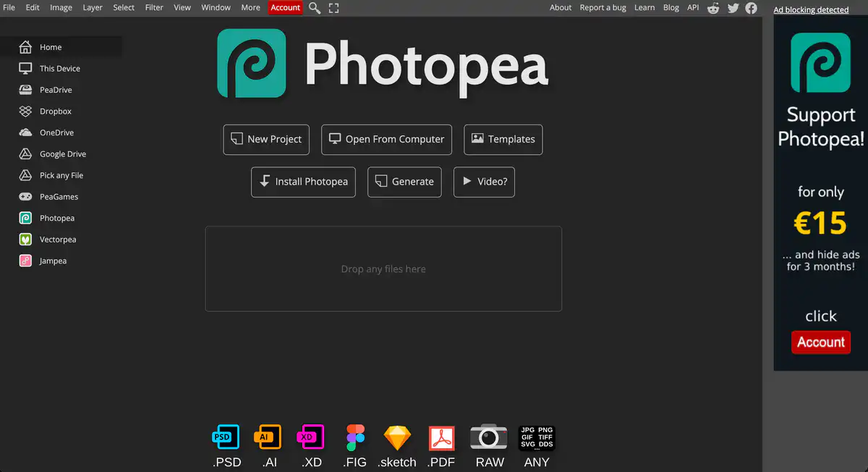Toggle fullscreen mode icon
Screen dimensions: 868x472
[x=333, y=8]
